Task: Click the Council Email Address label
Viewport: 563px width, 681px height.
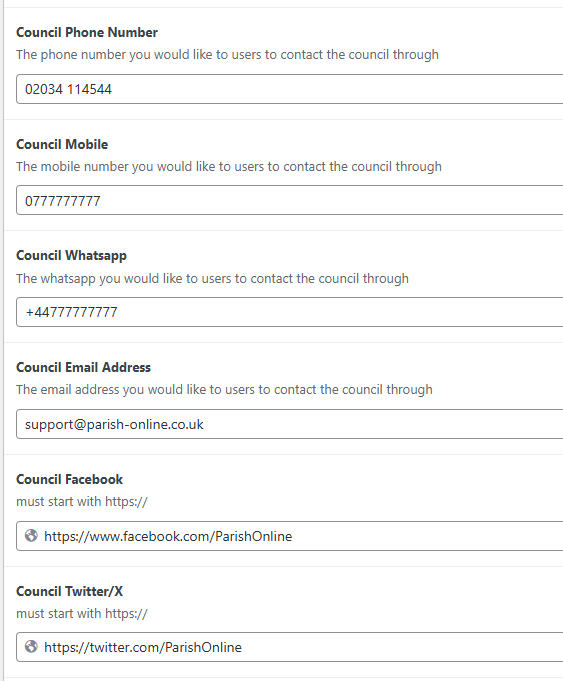Action: [x=83, y=368]
